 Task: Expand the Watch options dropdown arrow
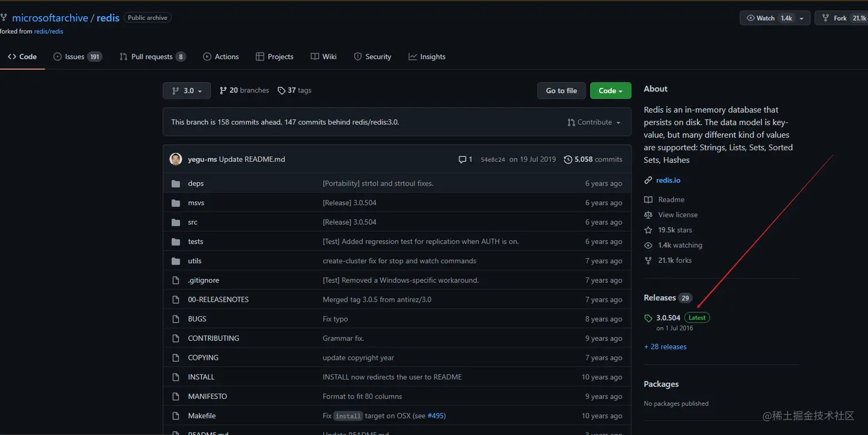click(801, 18)
